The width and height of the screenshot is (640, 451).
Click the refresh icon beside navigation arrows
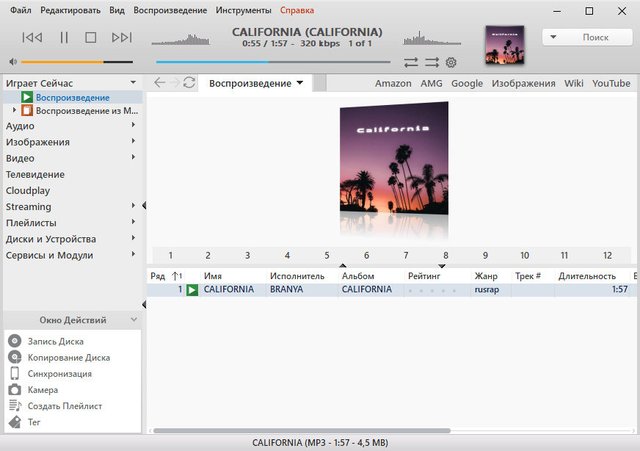190,83
